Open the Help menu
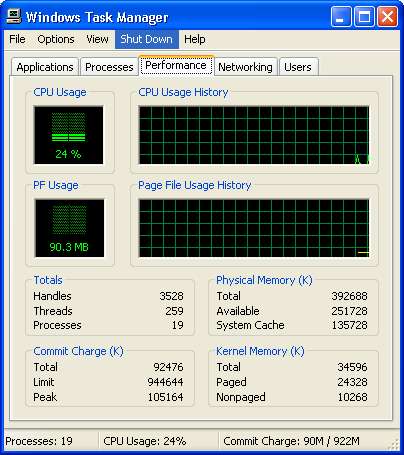This screenshot has width=404, height=455. (x=195, y=39)
